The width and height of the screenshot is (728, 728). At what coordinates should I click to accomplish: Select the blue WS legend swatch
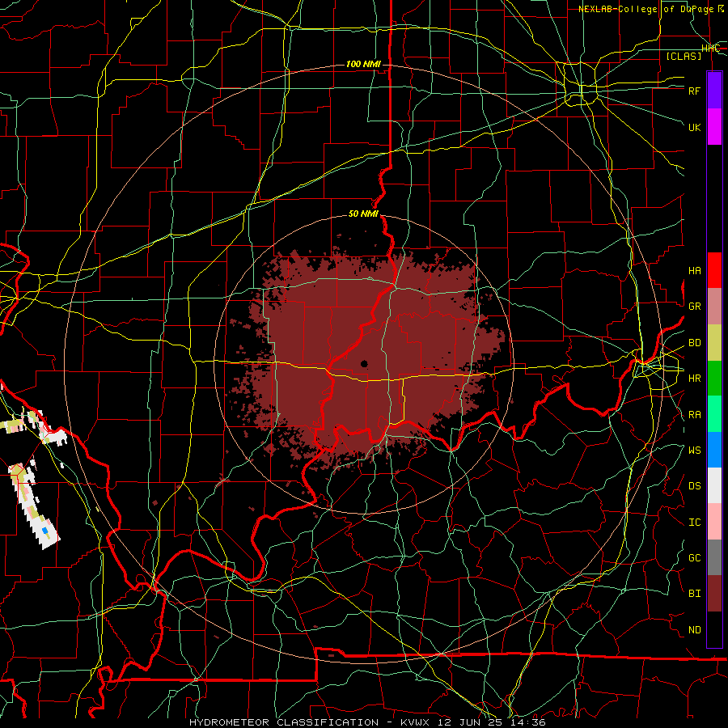[x=714, y=450]
